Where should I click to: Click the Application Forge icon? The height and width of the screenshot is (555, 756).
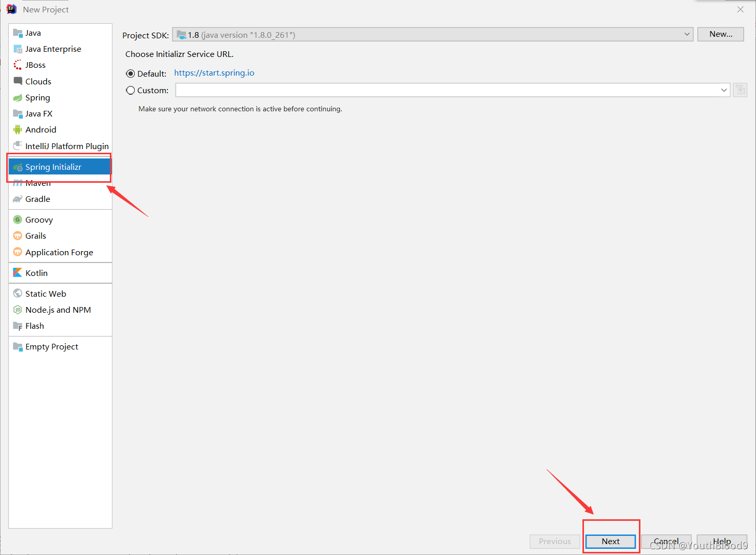(x=18, y=252)
